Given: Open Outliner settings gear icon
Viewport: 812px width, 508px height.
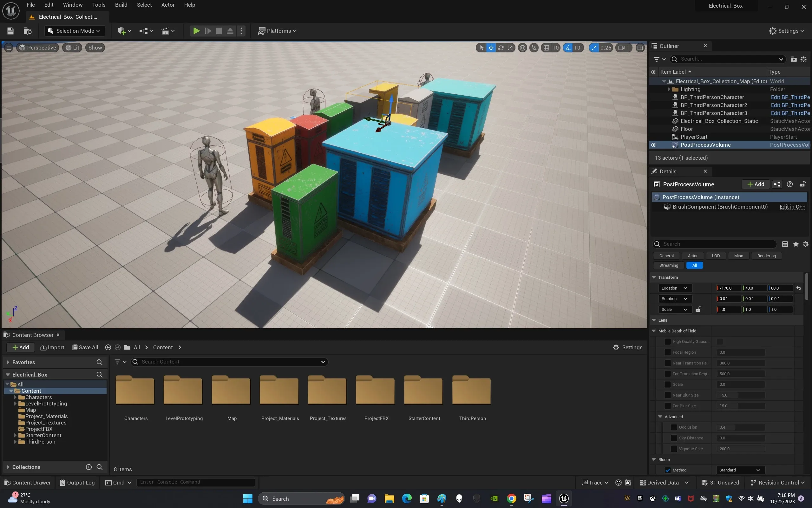Looking at the screenshot, I should click(803, 59).
